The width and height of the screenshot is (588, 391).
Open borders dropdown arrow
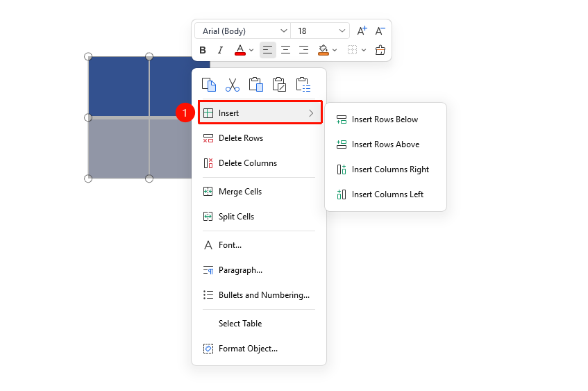tap(364, 50)
